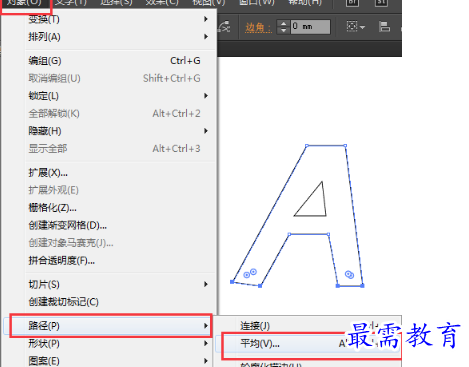The width and height of the screenshot is (469, 367).
Task: Choose 连接(J) in the path submenu
Action: point(307,326)
